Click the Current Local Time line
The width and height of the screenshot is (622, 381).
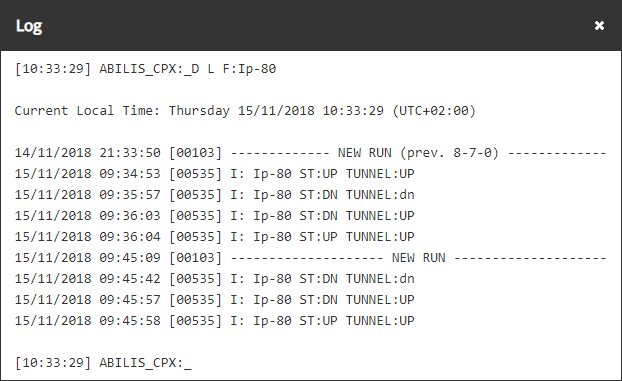point(245,110)
